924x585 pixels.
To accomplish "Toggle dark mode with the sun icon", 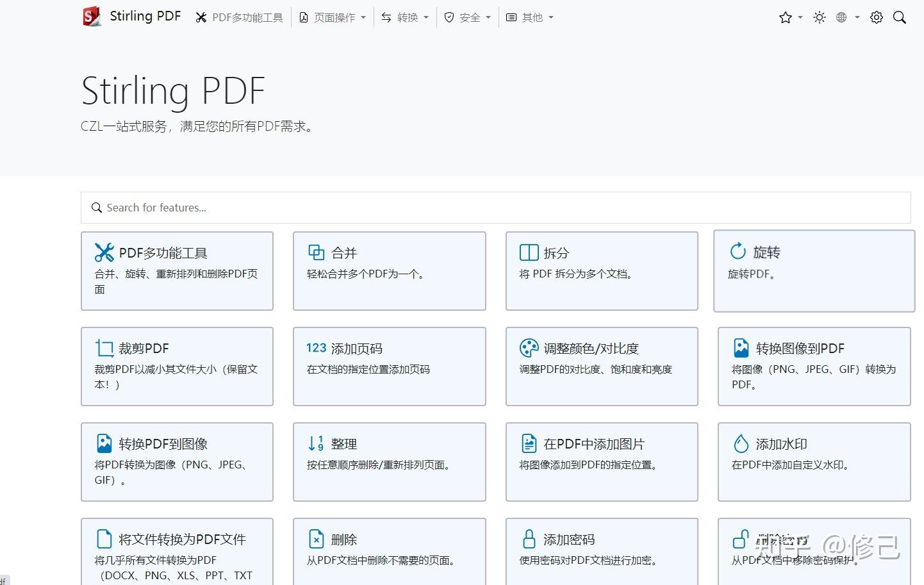I will 819,17.
